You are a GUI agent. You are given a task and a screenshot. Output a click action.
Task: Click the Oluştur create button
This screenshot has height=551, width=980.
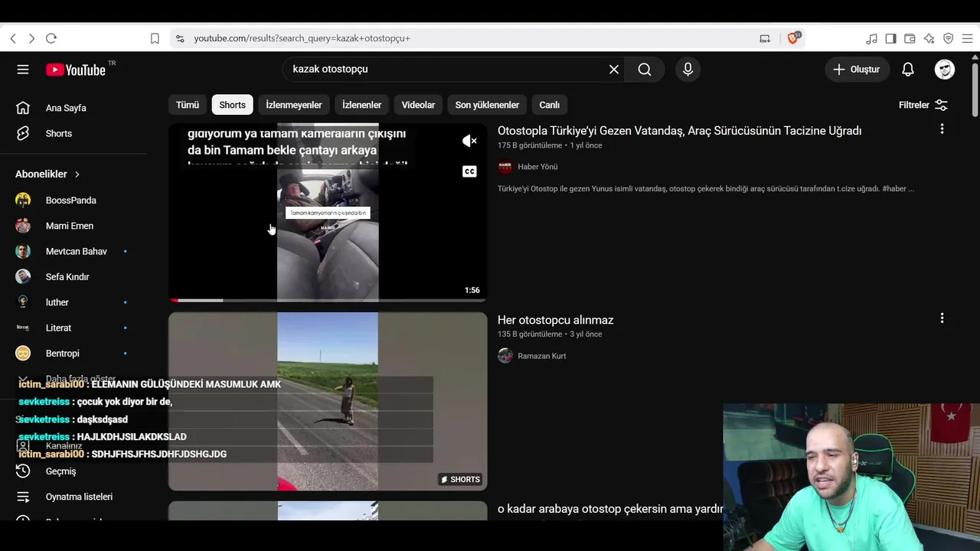coord(857,70)
